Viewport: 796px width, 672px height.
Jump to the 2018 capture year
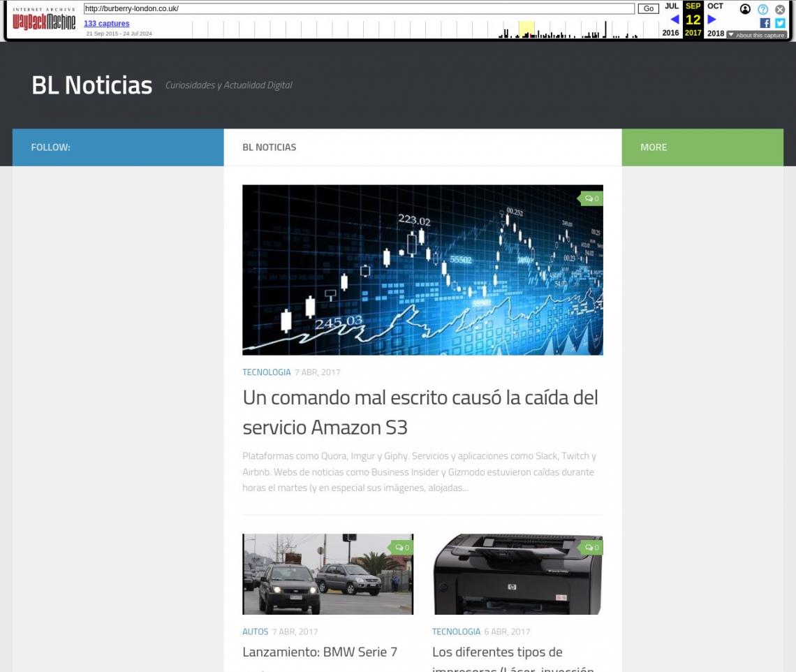[716, 33]
